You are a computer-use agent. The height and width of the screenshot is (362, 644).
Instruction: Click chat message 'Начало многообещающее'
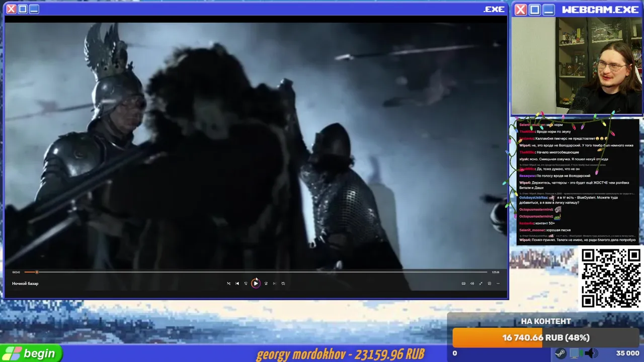[x=557, y=152]
